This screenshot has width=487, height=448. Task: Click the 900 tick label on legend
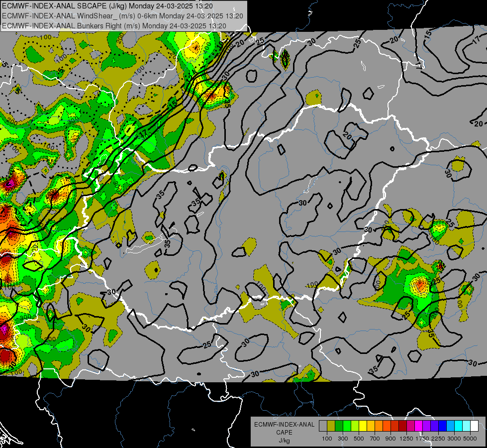390,439
